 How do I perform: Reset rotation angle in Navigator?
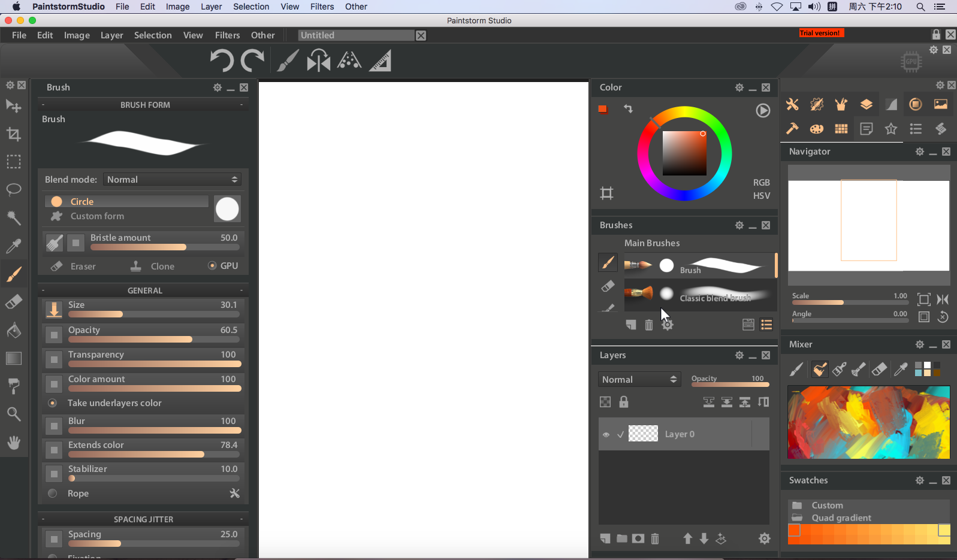point(943,317)
